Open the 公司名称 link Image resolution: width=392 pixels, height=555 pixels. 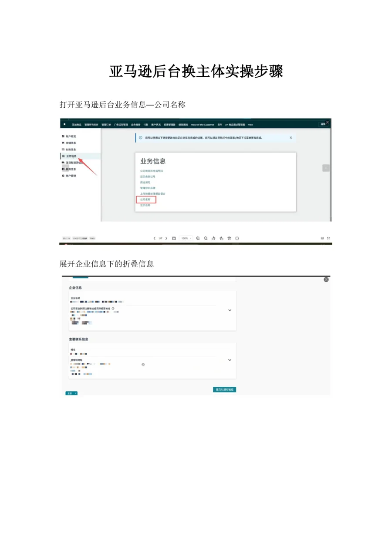(x=145, y=200)
